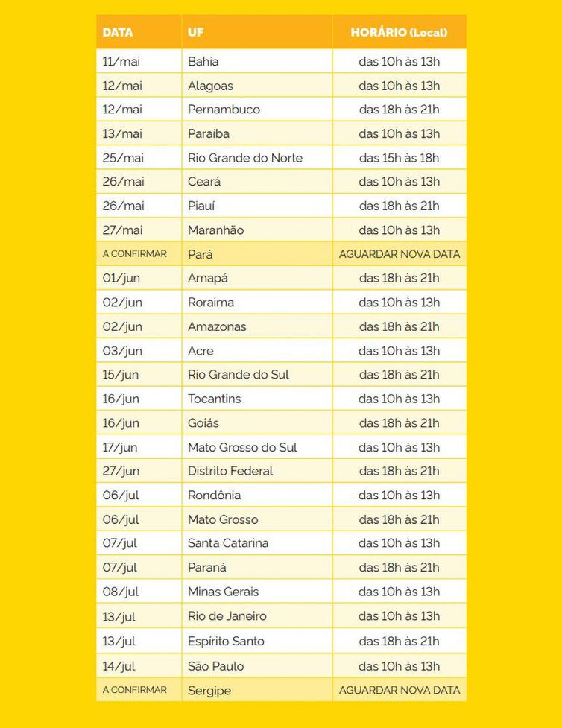The width and height of the screenshot is (562, 728).
Task: Click the 15h às 18h time cell
Action: (x=399, y=158)
